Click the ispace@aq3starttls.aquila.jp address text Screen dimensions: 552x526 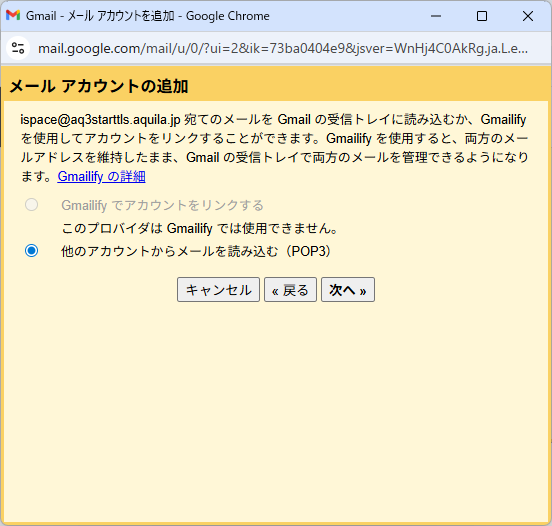click(x=100, y=120)
